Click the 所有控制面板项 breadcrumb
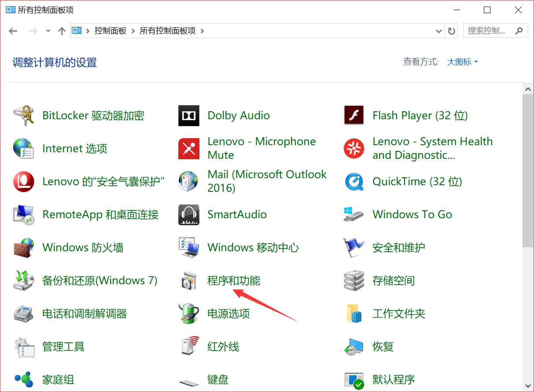The height and width of the screenshot is (392, 534). [168, 31]
